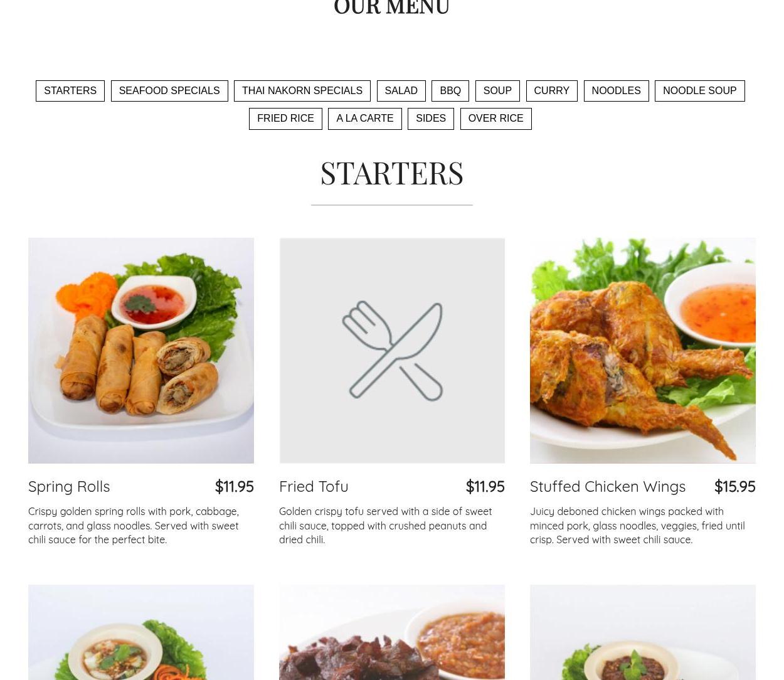The width and height of the screenshot is (784, 680).
Task: Choose the CURRY category
Action: (551, 91)
